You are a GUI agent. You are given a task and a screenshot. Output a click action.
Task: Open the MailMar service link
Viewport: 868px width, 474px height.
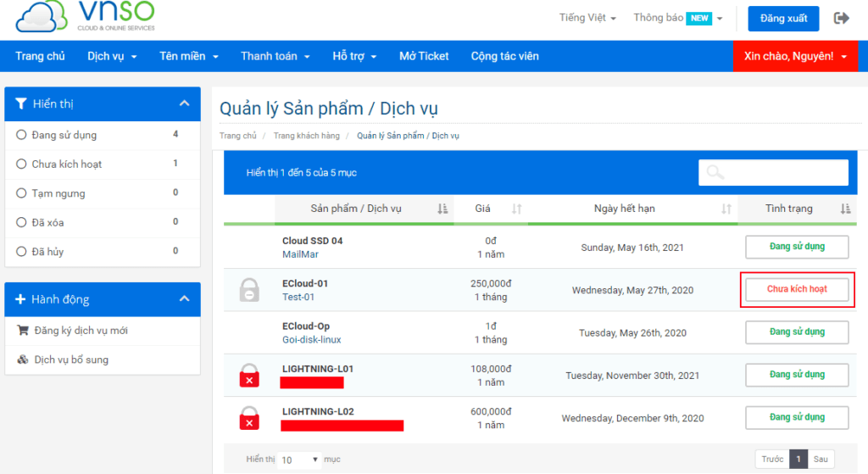click(301, 254)
